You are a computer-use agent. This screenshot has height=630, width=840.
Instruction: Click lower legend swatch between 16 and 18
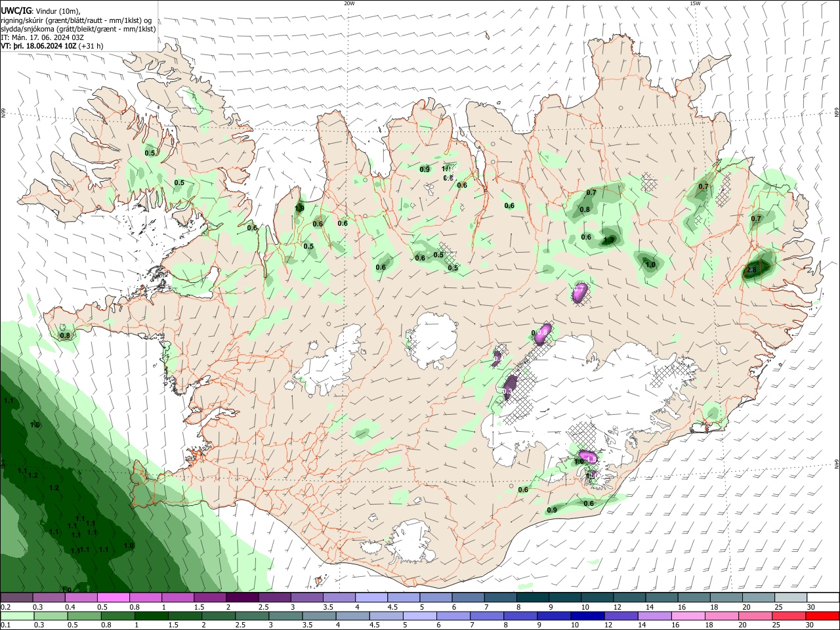689,616
